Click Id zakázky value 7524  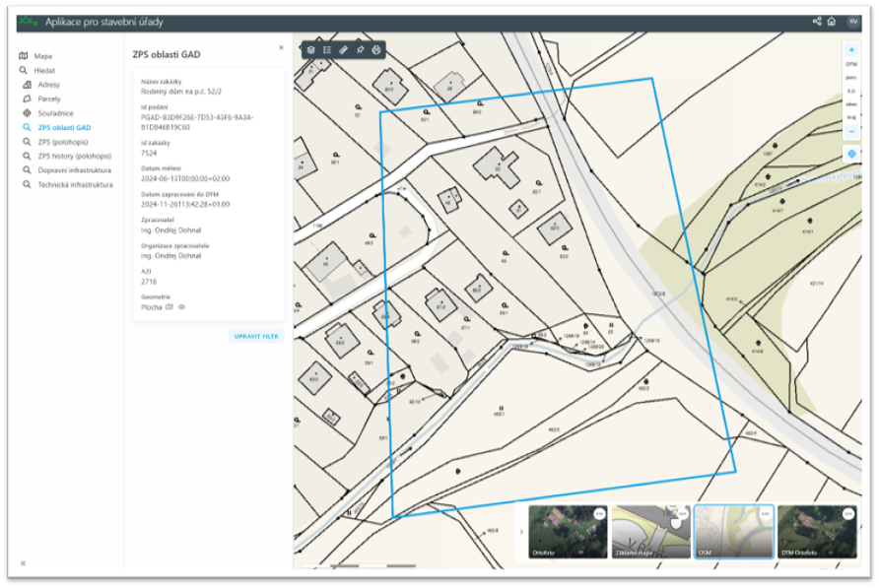[x=149, y=153]
